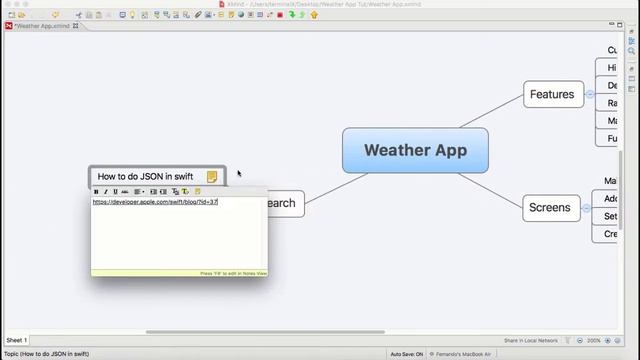Click the light green arrow toolbar icon
The image size is (640, 360).
302,15
